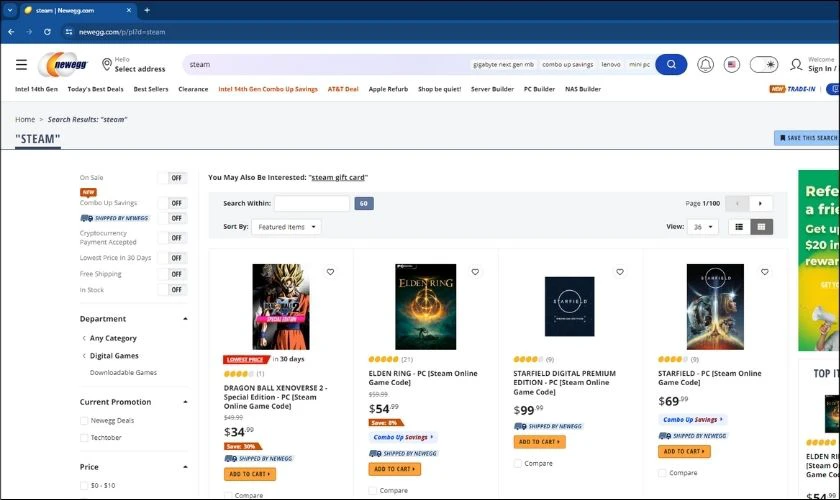Click the Sign In user icon
The width and height of the screenshot is (840, 500).
(x=796, y=65)
